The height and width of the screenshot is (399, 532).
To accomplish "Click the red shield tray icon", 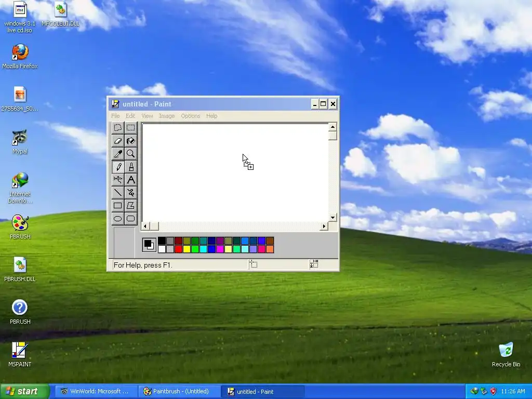I will (x=494, y=391).
